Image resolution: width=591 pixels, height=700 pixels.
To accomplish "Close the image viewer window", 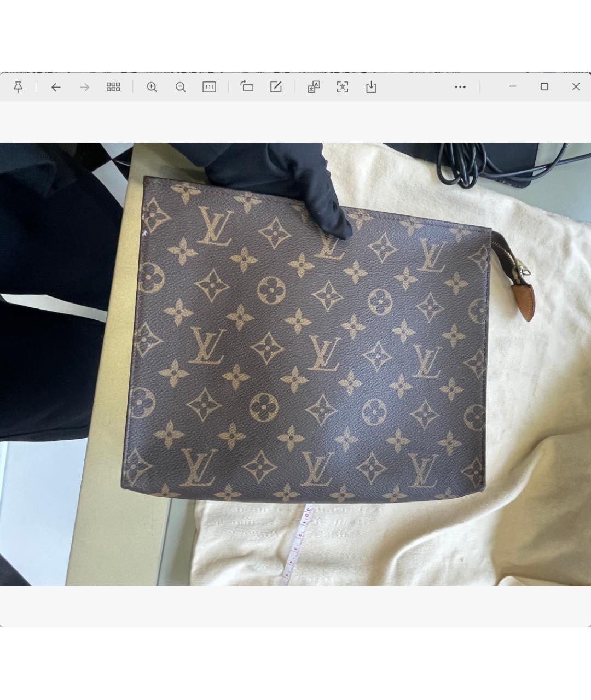I will click(x=576, y=86).
